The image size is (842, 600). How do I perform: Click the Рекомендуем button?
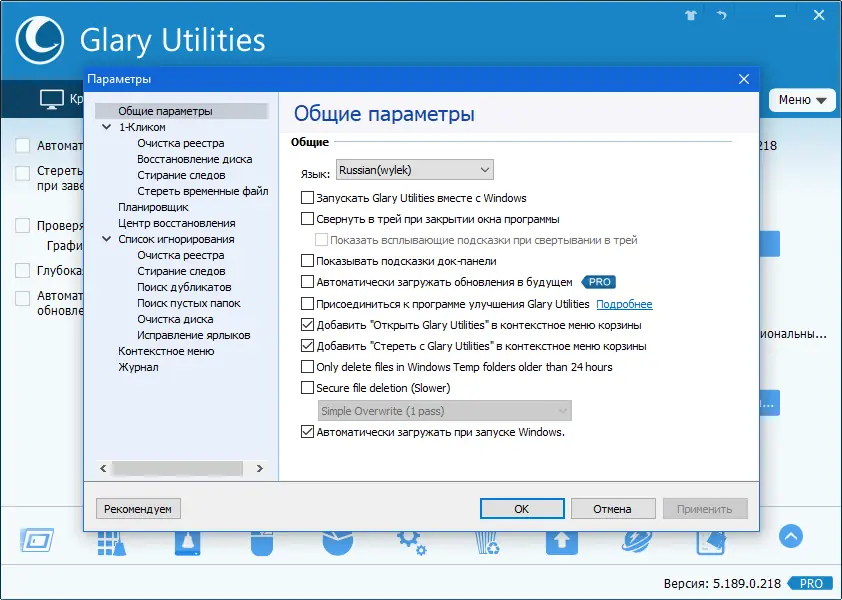point(138,509)
